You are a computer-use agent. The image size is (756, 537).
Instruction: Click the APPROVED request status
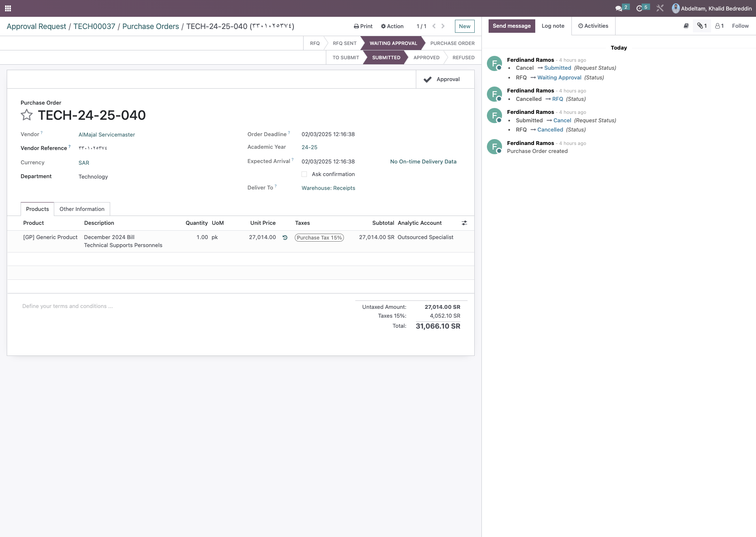(426, 58)
